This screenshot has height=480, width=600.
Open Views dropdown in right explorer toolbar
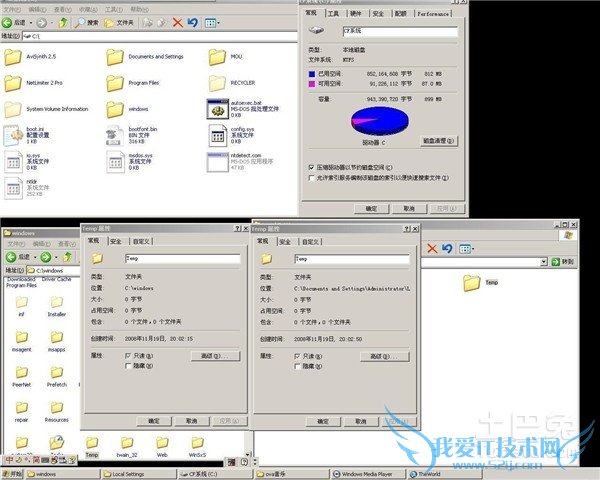[x=473, y=249]
